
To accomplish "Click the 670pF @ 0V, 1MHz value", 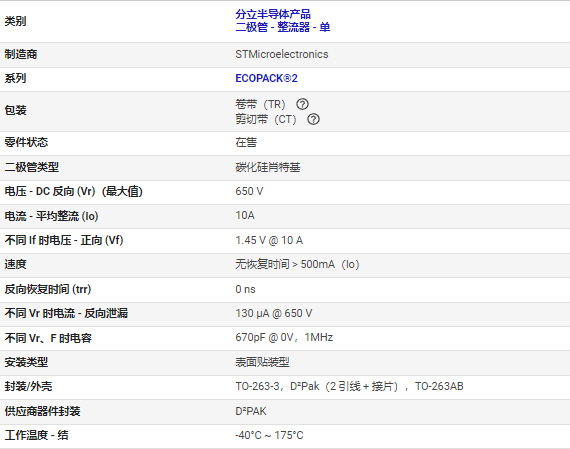I will (284, 337).
